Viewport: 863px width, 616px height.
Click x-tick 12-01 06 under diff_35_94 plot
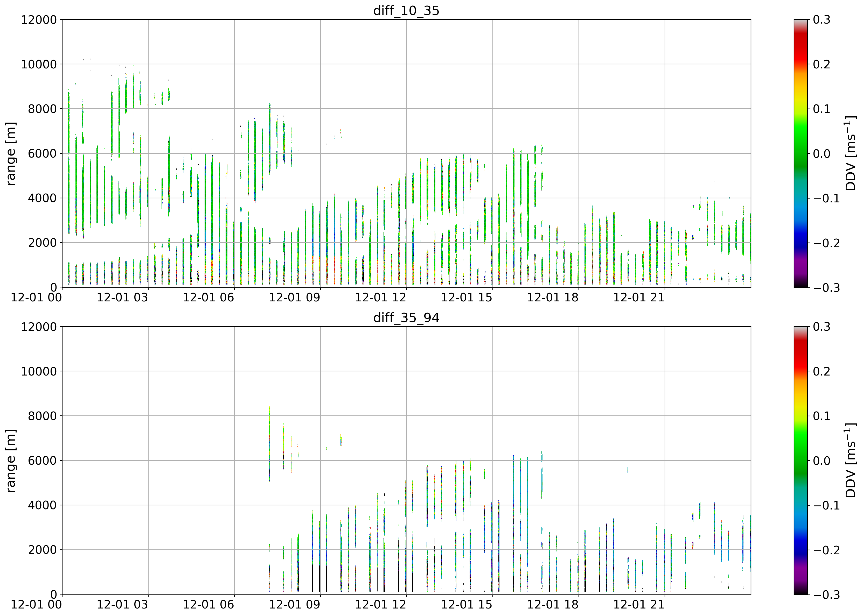(x=208, y=604)
